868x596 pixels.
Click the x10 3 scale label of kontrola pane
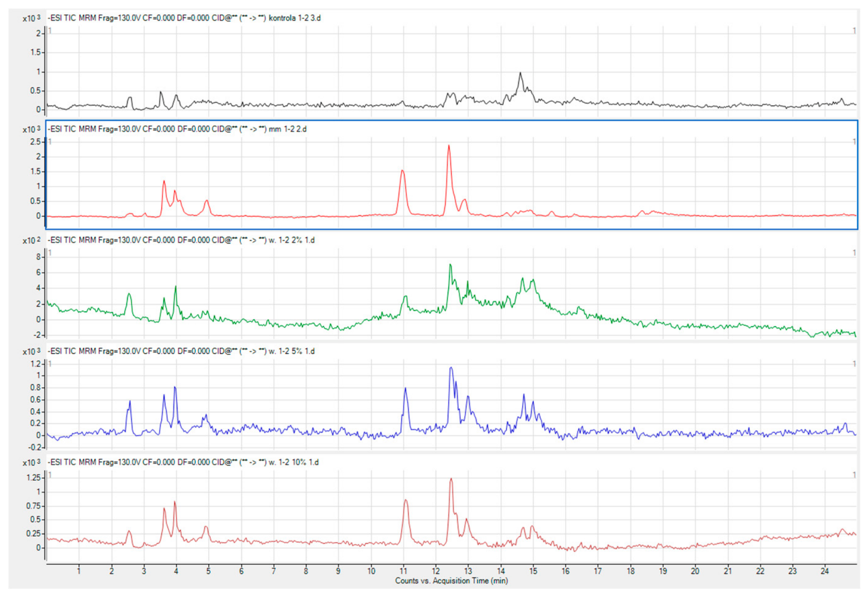(31, 19)
